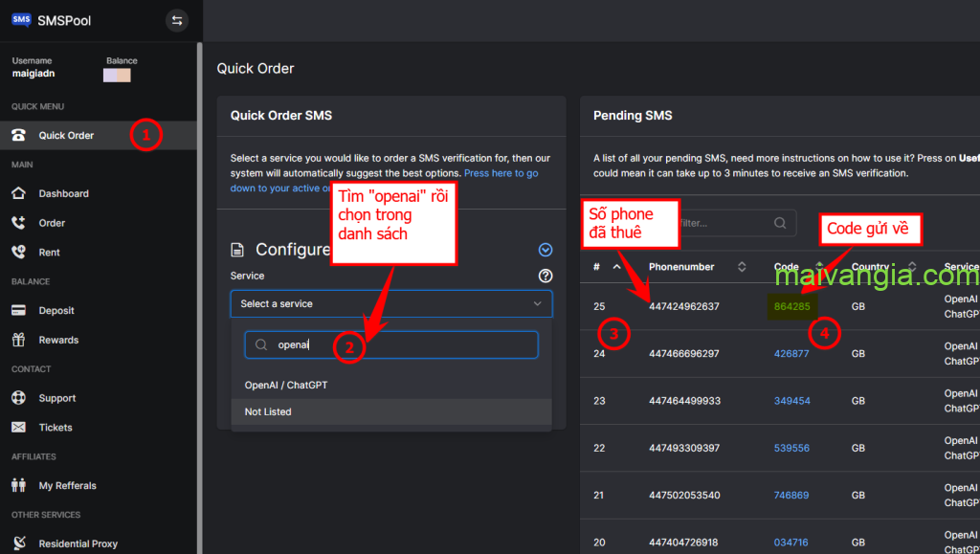
Task: Click the My Refferals people icon
Action: coord(18,485)
